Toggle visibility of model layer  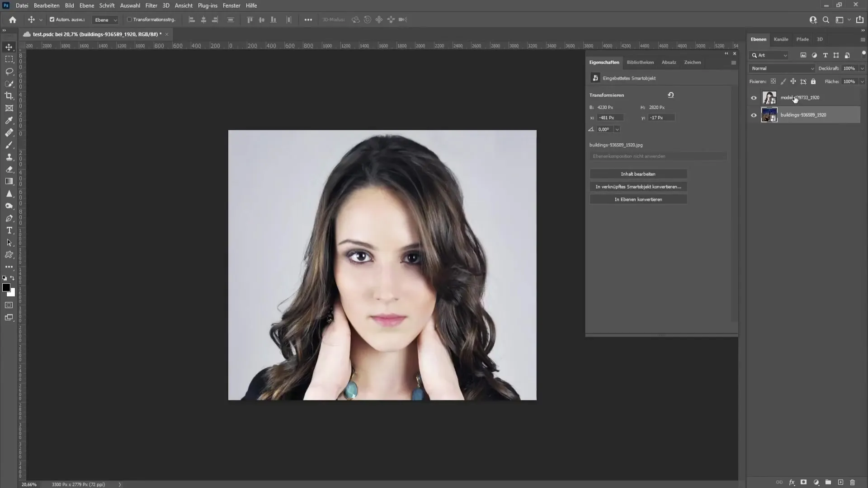754,97
